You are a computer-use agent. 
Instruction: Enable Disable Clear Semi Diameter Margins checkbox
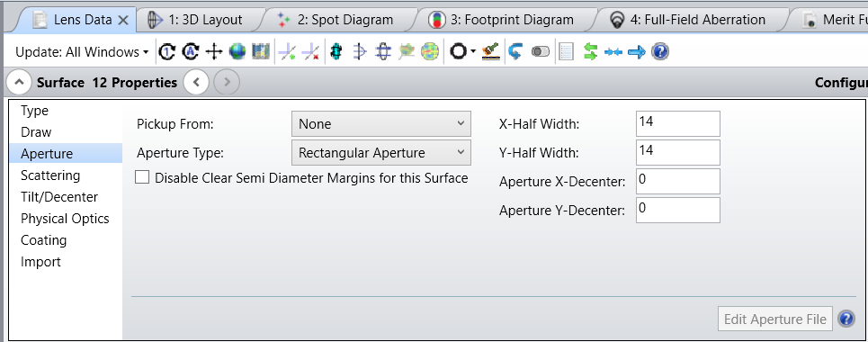[x=142, y=178]
